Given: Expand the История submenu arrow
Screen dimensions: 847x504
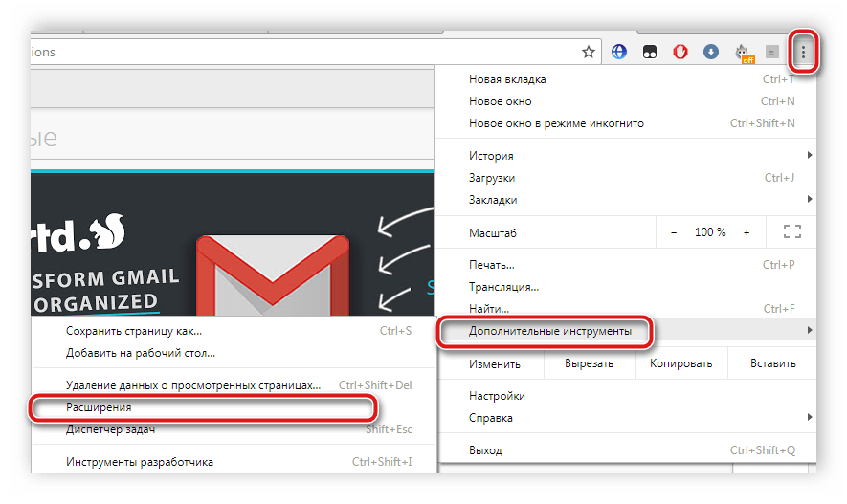Looking at the screenshot, I should click(809, 156).
